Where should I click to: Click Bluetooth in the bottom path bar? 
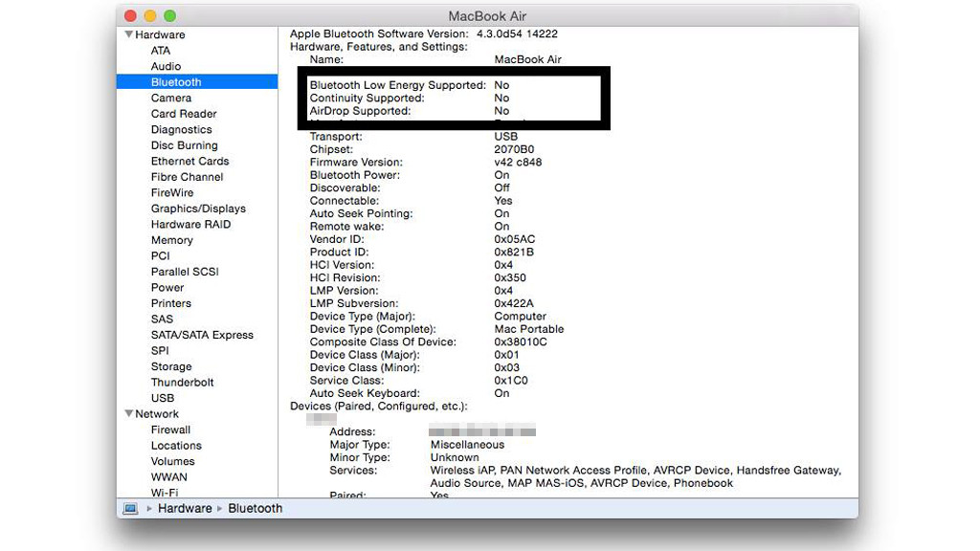point(255,509)
